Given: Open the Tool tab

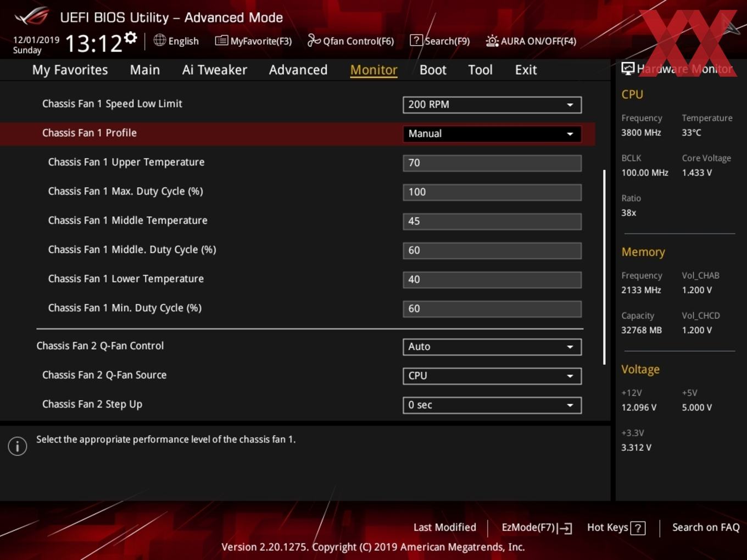Looking at the screenshot, I should (480, 70).
